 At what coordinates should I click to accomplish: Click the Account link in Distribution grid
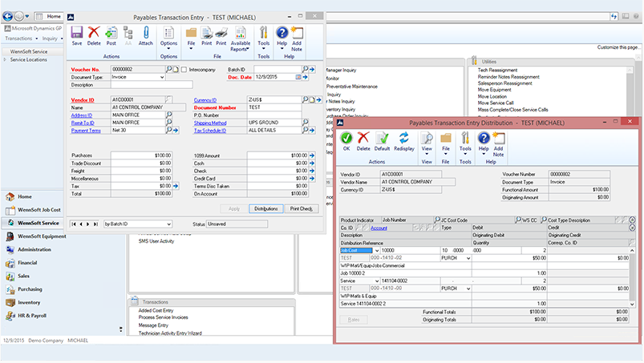tap(379, 228)
